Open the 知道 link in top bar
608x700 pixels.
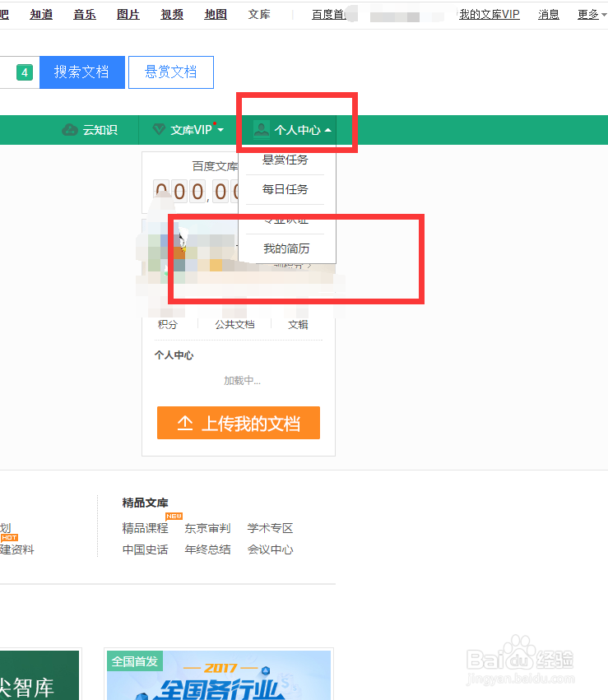(x=41, y=14)
